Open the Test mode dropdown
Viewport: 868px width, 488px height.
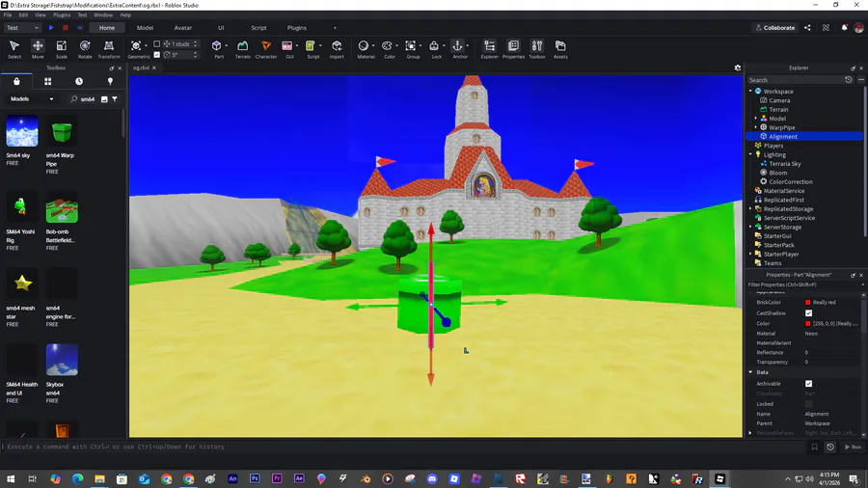click(x=22, y=28)
